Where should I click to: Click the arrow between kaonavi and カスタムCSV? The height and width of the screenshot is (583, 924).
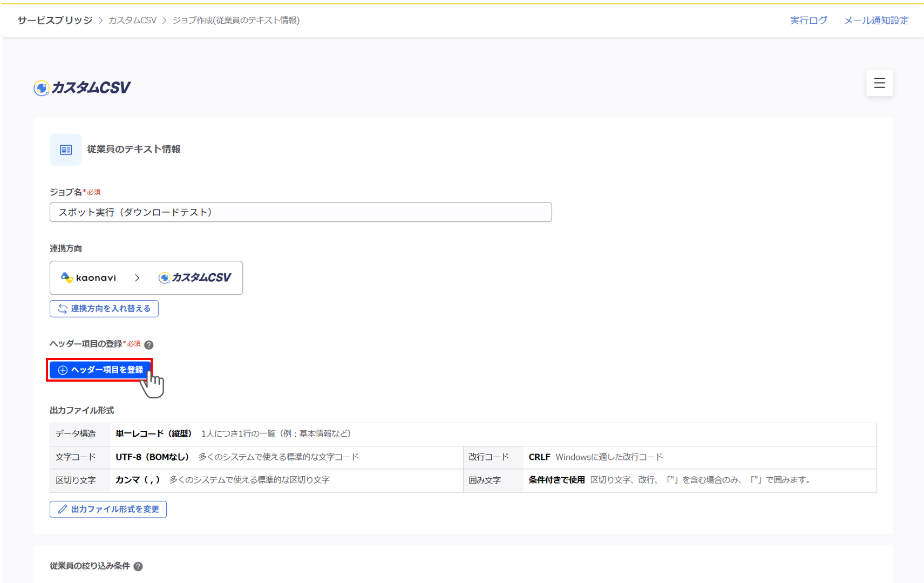[137, 277]
